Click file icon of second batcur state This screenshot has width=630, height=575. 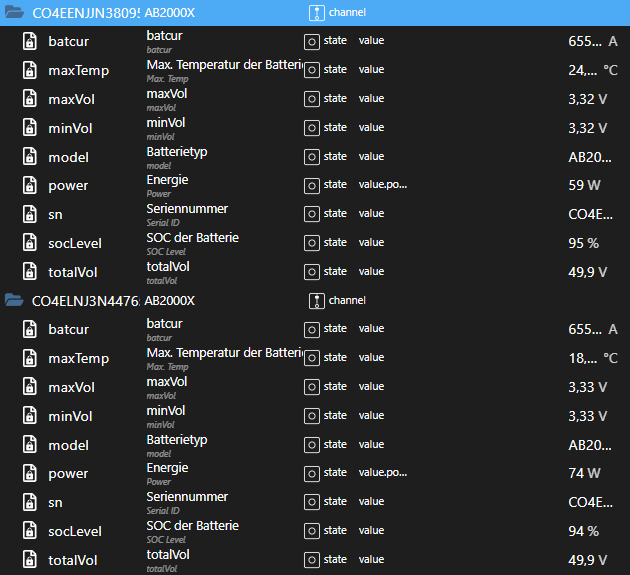tap(30, 329)
